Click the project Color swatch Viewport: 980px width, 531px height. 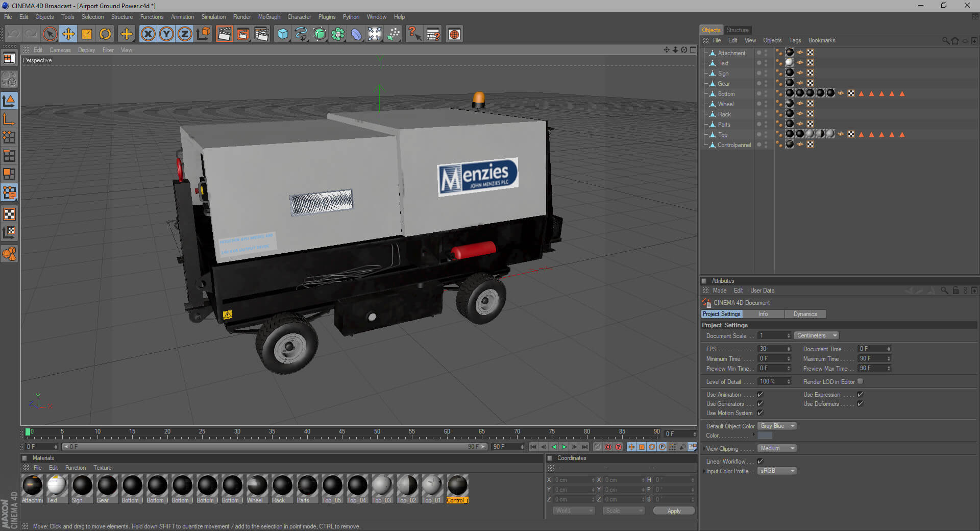[765, 436]
